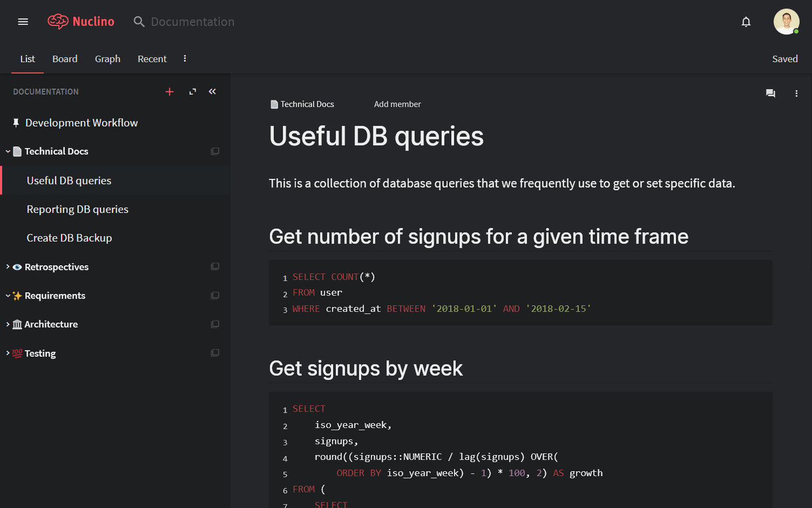Click the eye icon of Retrospectives
The height and width of the screenshot is (508, 812).
tap(17, 267)
